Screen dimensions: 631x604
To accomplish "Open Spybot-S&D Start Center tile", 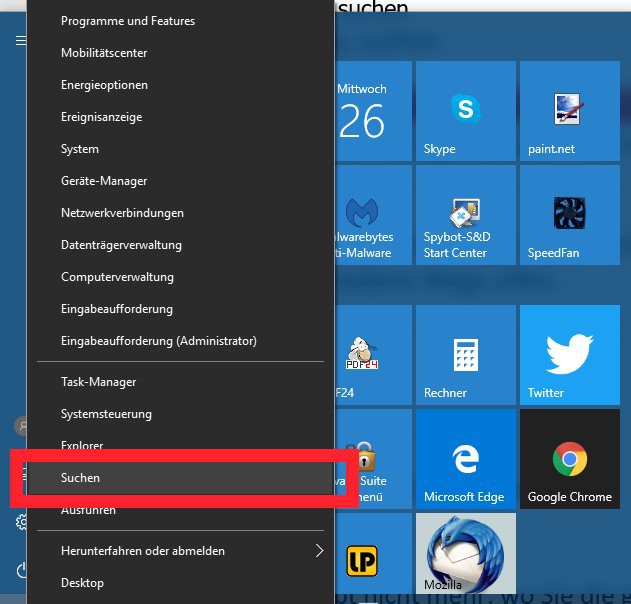I will [x=465, y=215].
